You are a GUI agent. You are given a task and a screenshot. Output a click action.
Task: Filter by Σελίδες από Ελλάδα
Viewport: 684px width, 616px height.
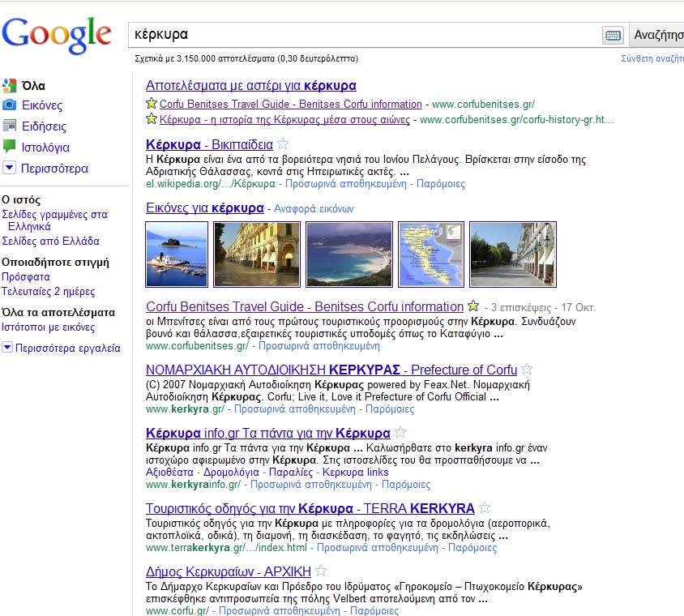tap(50, 241)
